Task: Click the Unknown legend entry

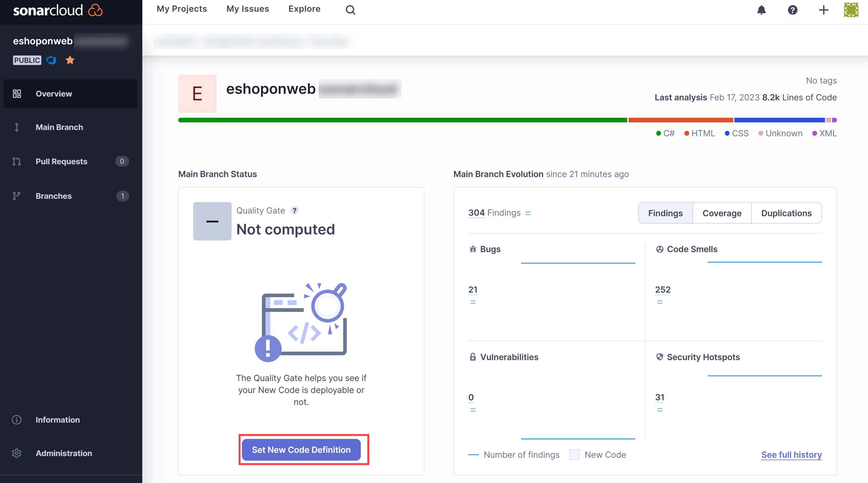Action: (x=780, y=133)
